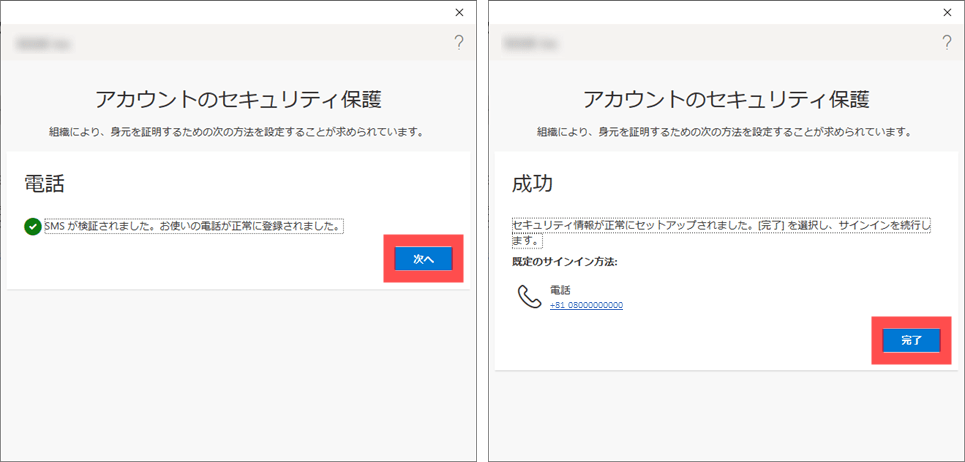Click the 次へ button
This screenshot has width=965, height=462.
[423, 259]
